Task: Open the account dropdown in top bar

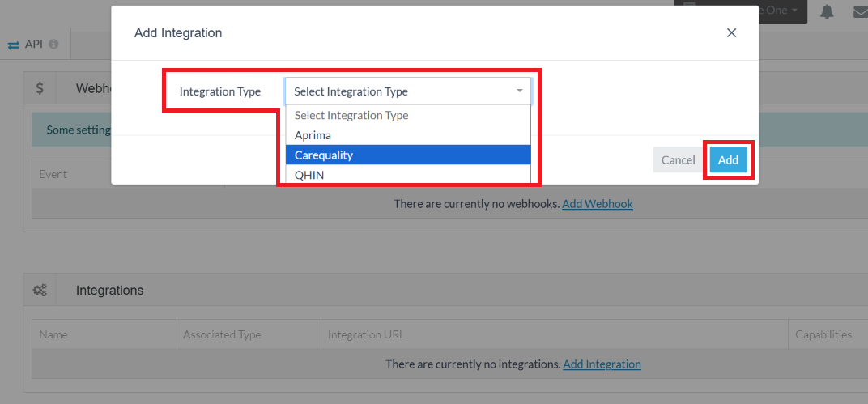Action: point(740,11)
